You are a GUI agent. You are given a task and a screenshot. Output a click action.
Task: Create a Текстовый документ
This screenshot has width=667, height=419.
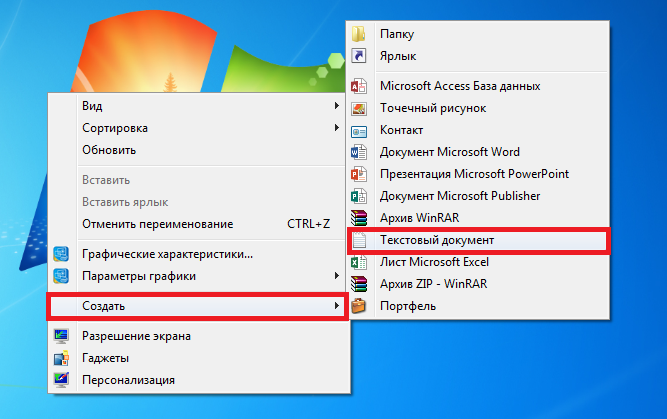pos(478,240)
